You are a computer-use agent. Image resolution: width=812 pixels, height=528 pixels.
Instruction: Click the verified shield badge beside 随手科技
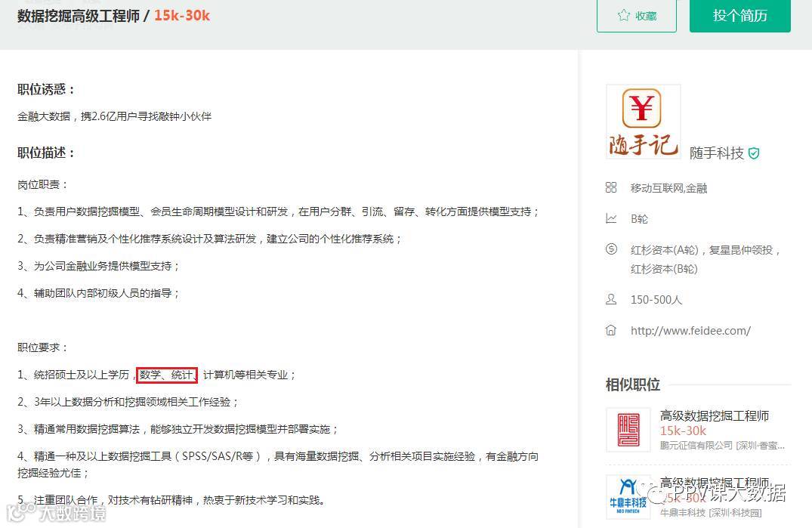754,153
